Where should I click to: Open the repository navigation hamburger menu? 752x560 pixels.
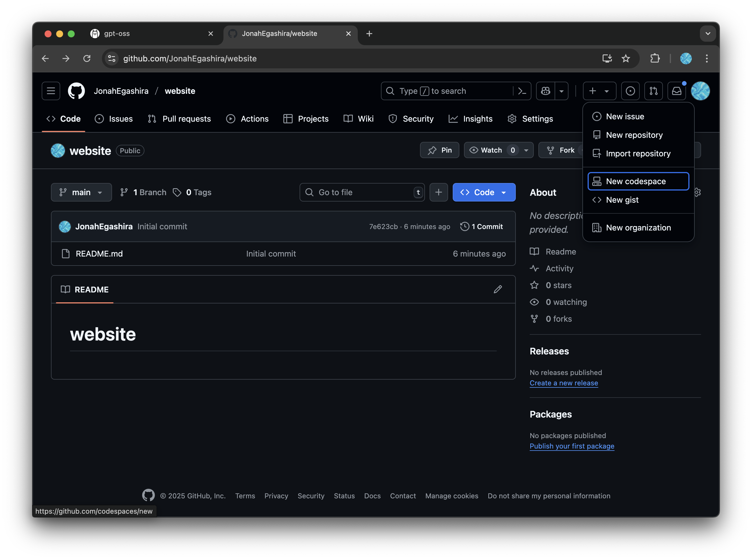[50, 91]
